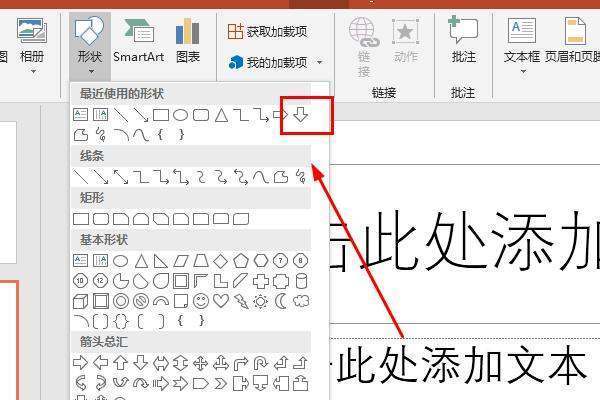Choose the curve shape in 线条 section
This screenshot has width=600, height=400.
(x=261, y=177)
